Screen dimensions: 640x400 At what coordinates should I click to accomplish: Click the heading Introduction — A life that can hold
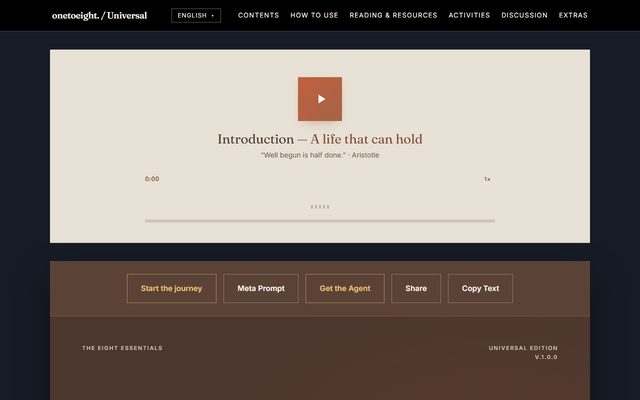coord(320,139)
